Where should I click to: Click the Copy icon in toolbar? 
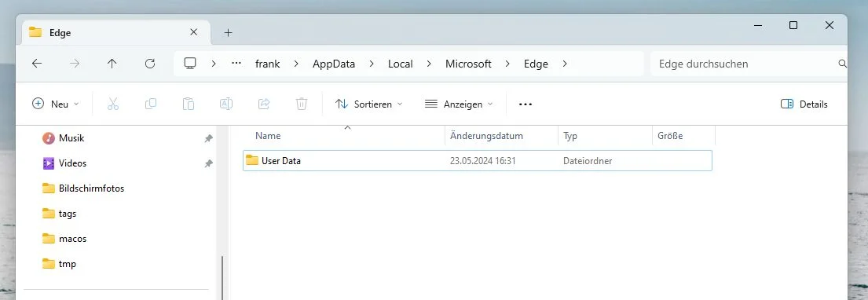[151, 104]
